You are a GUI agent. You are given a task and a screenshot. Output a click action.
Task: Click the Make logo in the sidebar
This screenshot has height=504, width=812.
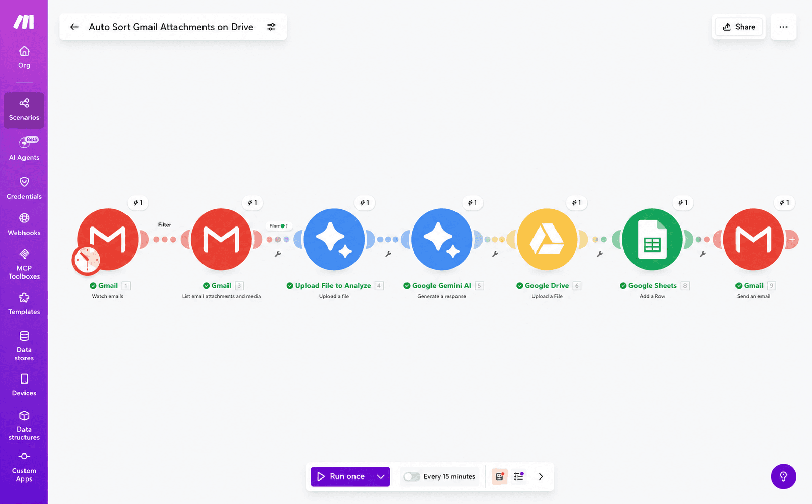23,22
